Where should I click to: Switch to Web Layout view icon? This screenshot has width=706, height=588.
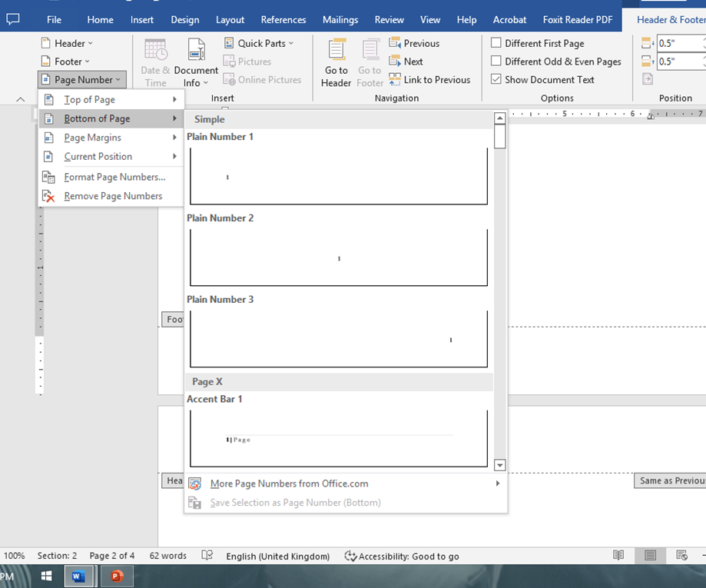click(681, 556)
